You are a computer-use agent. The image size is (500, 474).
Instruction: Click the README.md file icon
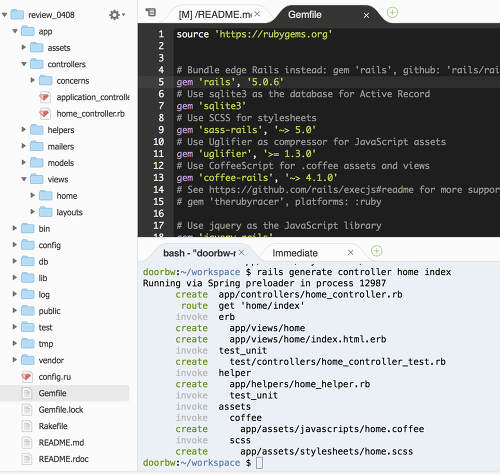tap(27, 442)
